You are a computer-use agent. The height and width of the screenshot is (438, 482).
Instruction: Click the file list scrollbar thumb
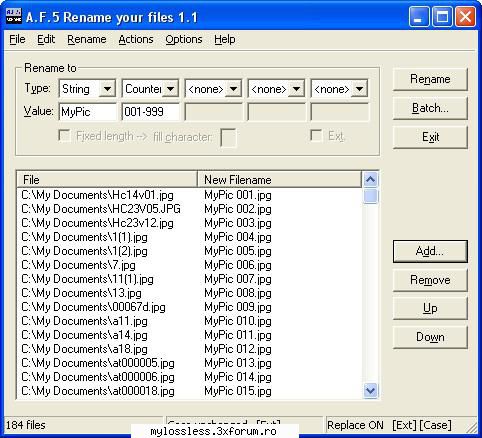tap(371, 196)
